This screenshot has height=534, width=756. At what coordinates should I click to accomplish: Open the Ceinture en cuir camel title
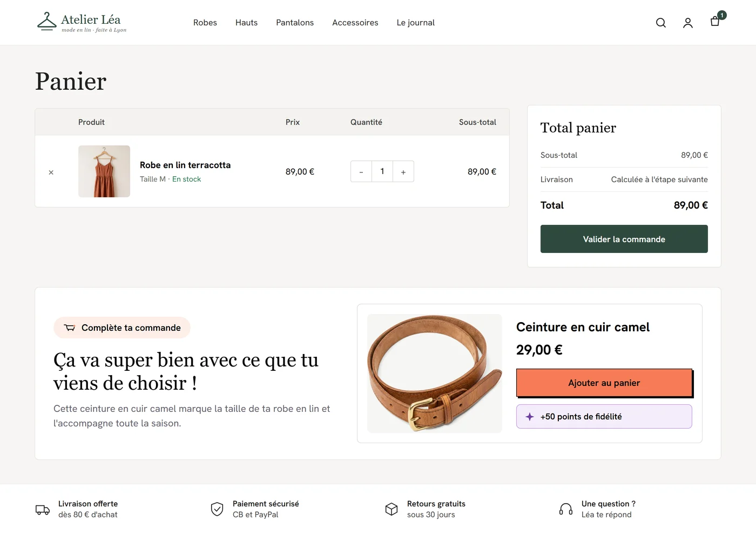583,327
